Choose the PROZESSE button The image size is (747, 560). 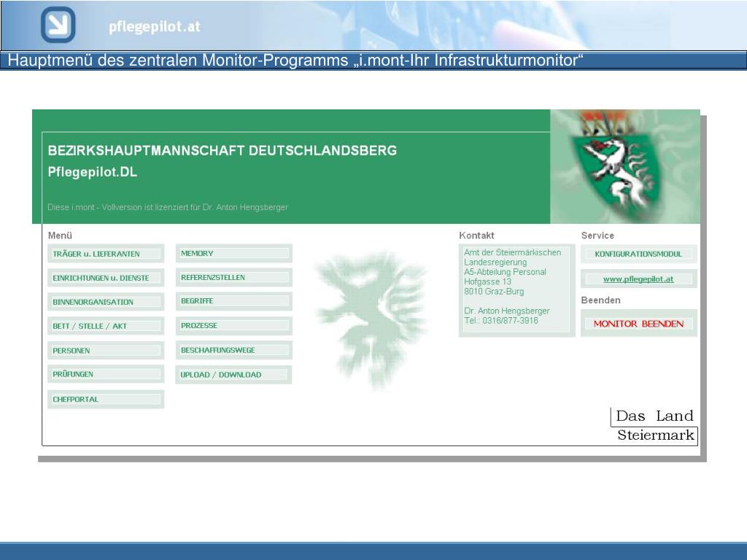coord(234,326)
